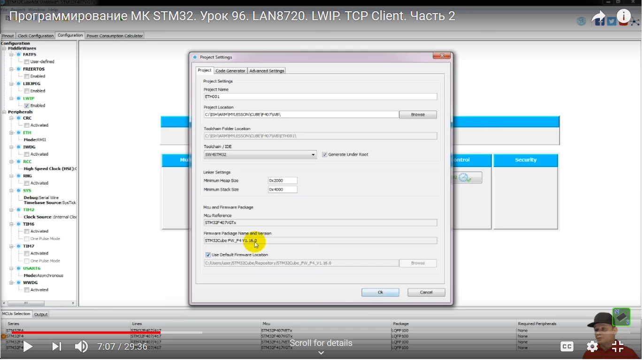The height and width of the screenshot is (360, 644).
Task: Collapse the TIM2 tree node
Action: 12,210
